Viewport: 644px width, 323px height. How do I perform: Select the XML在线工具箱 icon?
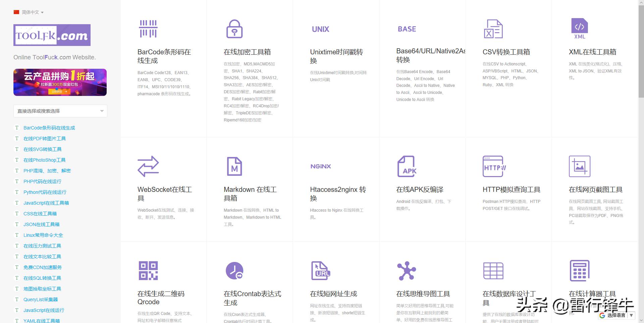579,29
